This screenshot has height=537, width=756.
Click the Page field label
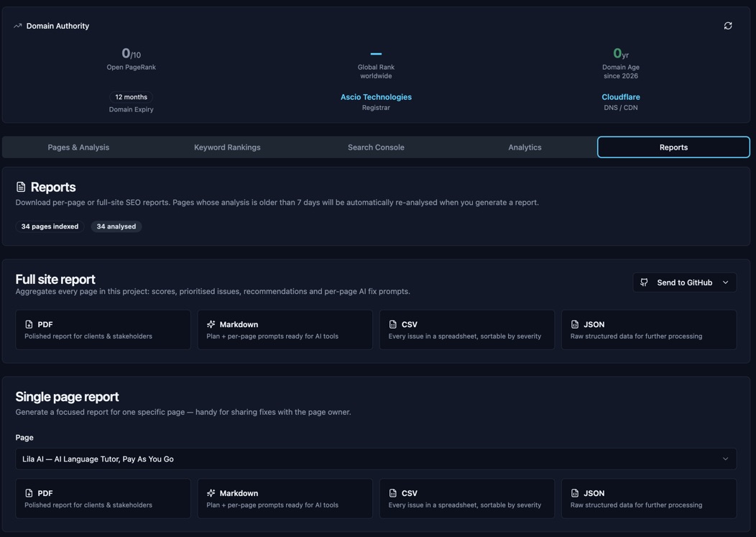click(24, 438)
